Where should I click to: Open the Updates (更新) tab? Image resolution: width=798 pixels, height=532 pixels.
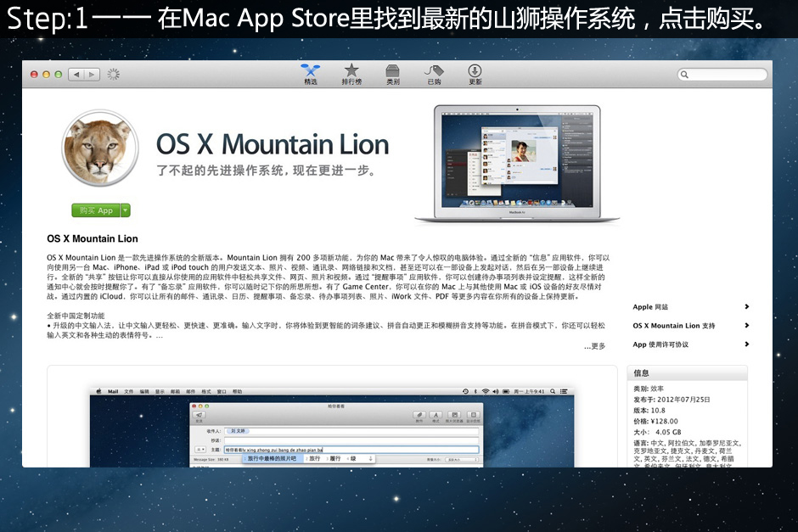475,75
